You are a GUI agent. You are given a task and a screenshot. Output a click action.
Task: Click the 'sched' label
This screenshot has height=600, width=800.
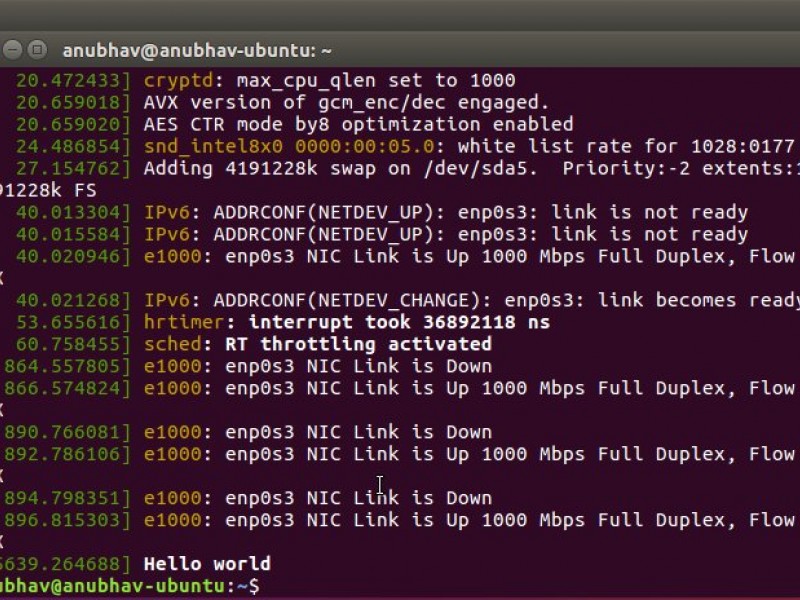[x=172, y=344]
